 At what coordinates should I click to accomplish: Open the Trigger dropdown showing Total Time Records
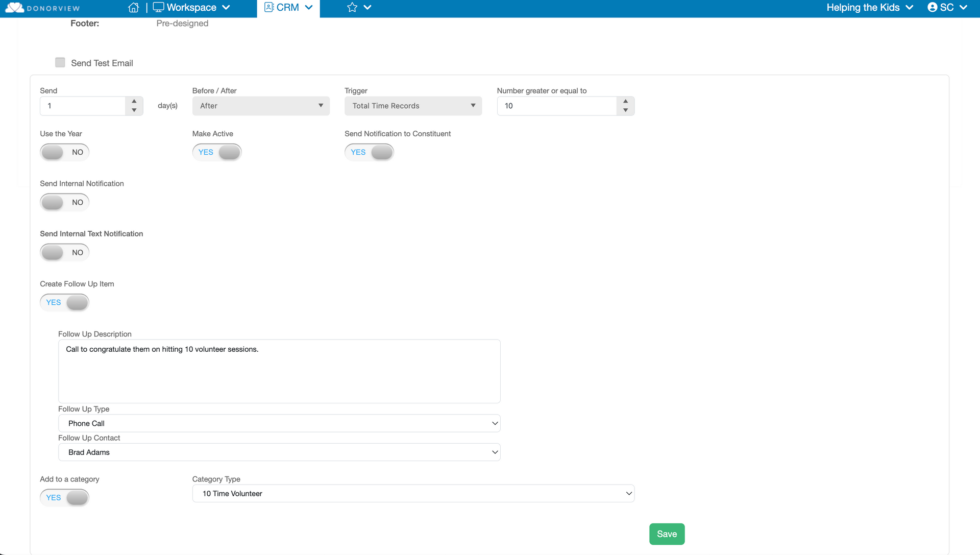[x=413, y=106]
